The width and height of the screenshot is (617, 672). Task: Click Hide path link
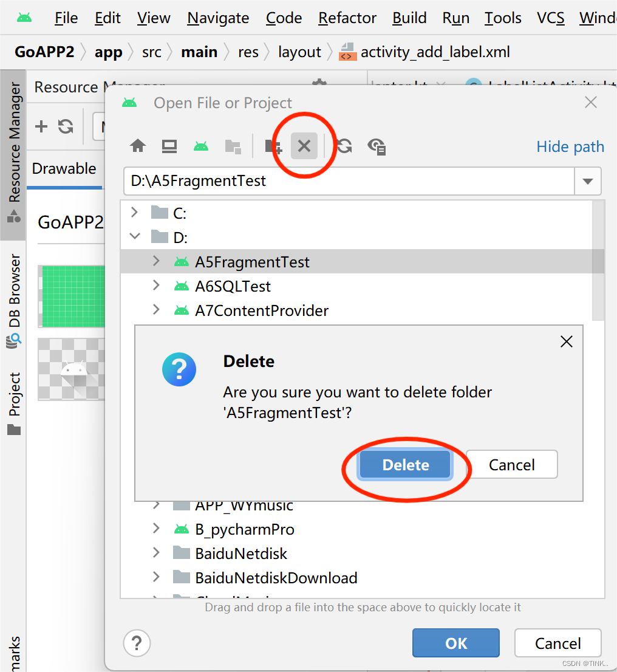pyautogui.click(x=570, y=146)
